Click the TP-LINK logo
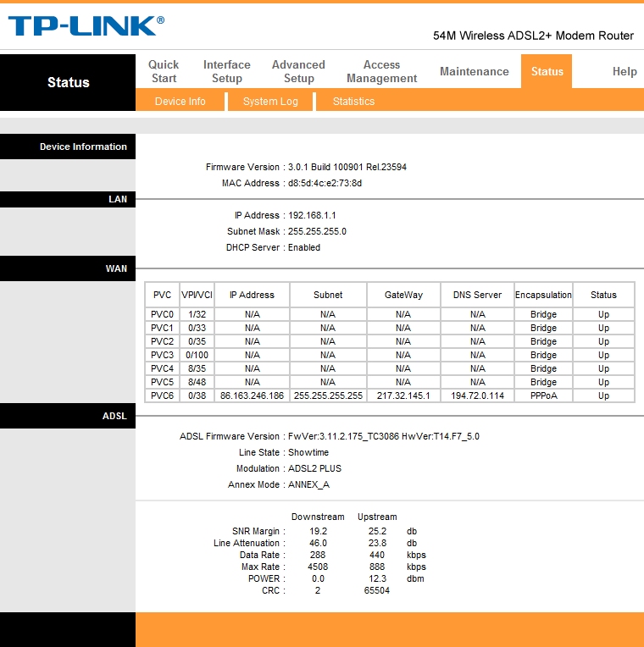644x647 pixels. tap(86, 26)
